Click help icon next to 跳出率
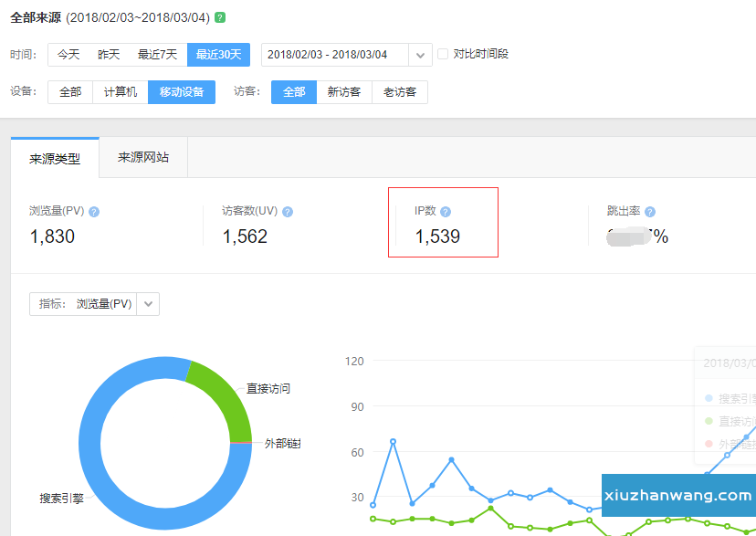Image resolution: width=756 pixels, height=536 pixels. [650, 212]
